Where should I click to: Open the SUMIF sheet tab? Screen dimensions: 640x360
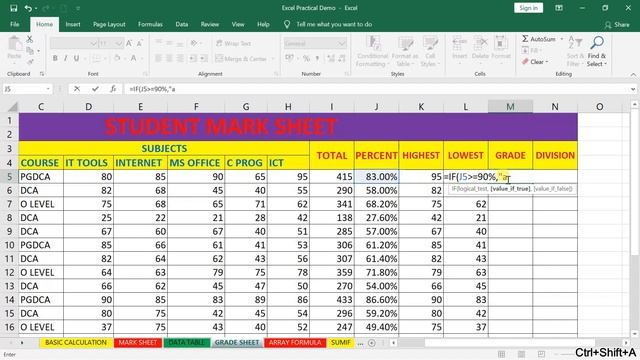(x=340, y=342)
